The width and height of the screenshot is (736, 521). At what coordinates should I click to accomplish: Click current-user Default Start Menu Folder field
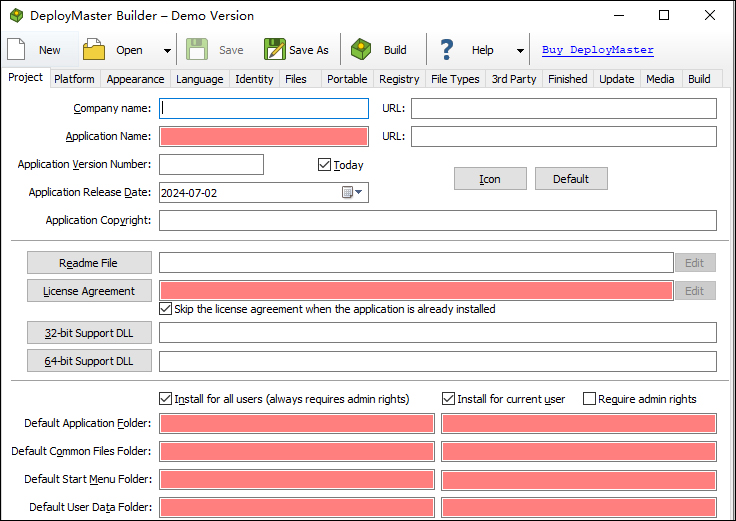click(579, 480)
